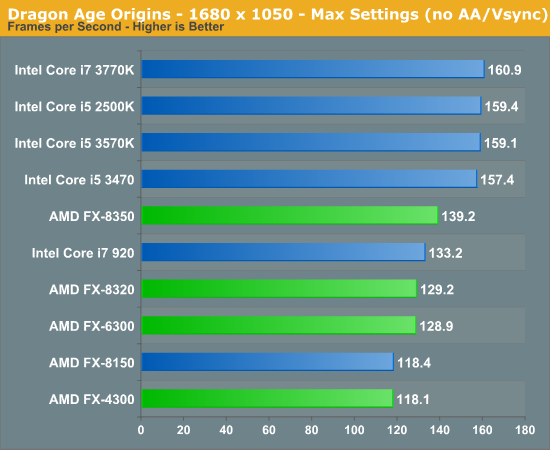550x450 pixels.
Task: Click the x-axis tick label 180
Action: (525, 430)
